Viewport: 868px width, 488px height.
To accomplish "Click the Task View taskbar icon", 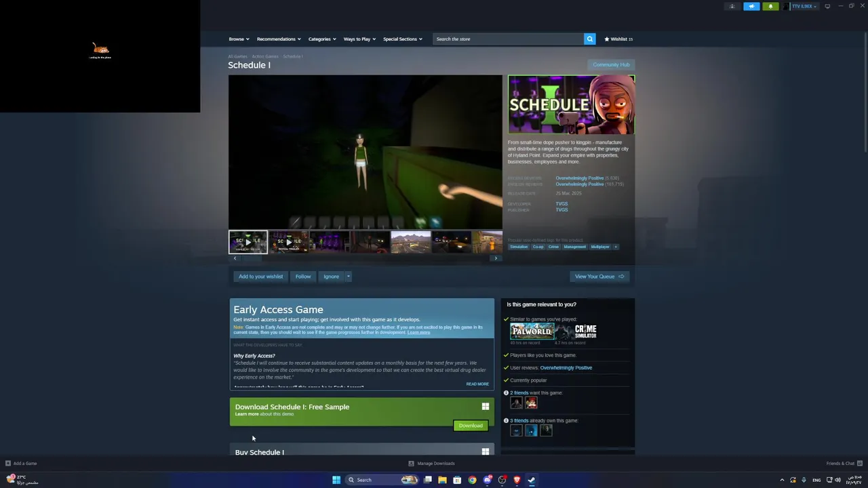I will 427,480.
